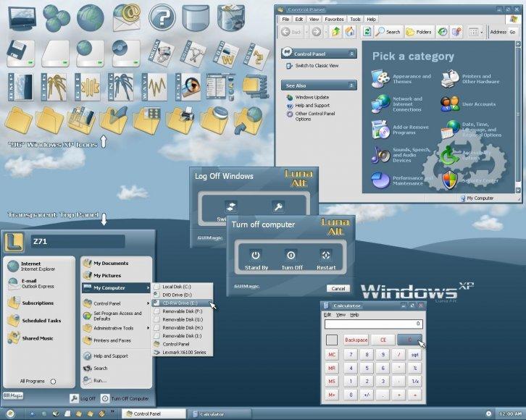Switch to Control Panel taskbar button
This screenshot has height=420, width=526.
pos(154,414)
